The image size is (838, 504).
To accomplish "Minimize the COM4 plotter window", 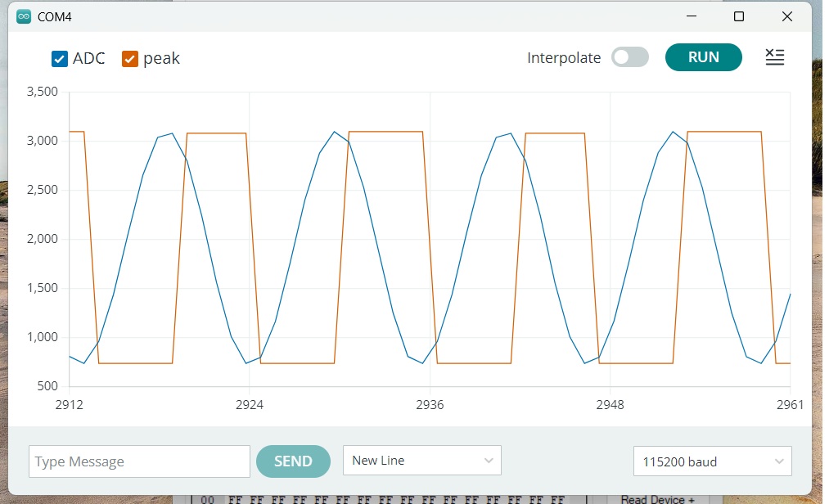I will pyautogui.click(x=690, y=16).
